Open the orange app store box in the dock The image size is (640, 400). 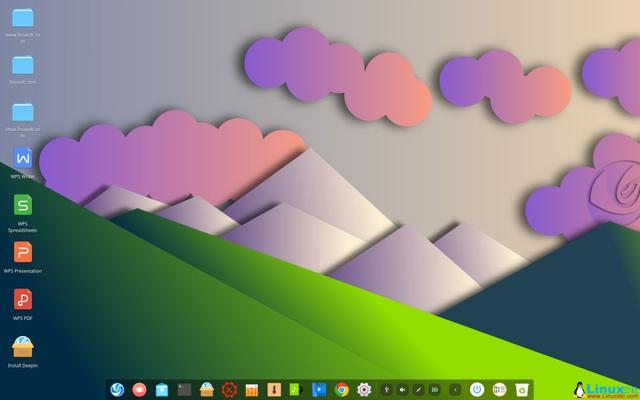252,390
